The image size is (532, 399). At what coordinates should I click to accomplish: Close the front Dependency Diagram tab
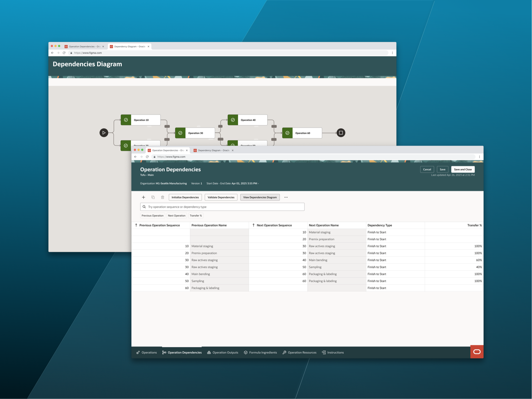[x=233, y=150]
